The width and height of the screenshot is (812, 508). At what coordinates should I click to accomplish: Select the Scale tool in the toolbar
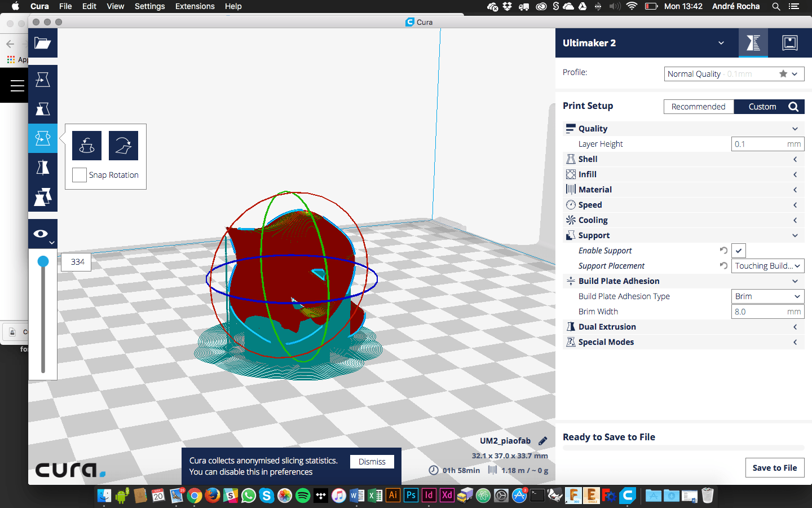[x=43, y=109]
